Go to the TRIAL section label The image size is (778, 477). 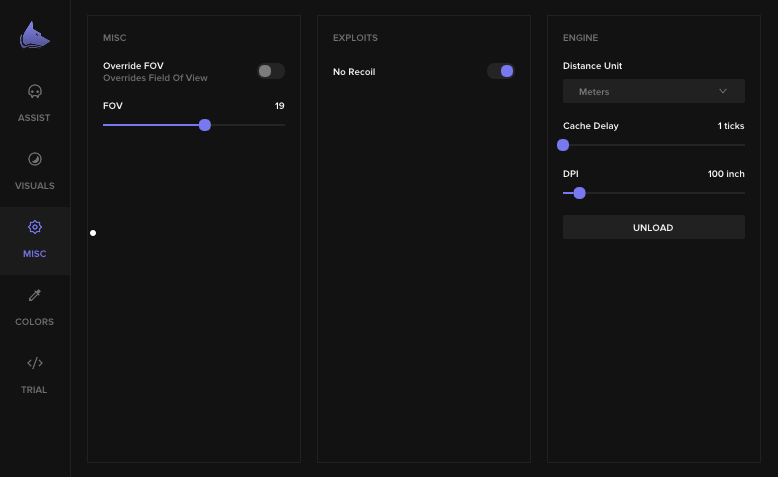pyautogui.click(x=34, y=390)
